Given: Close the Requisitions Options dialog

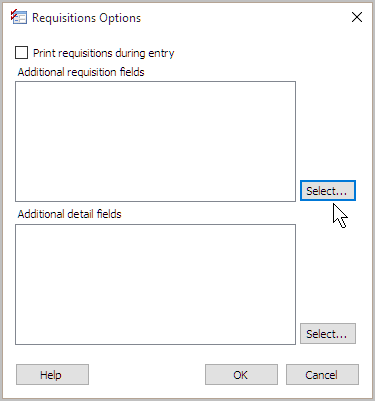Looking at the screenshot, I should tap(357, 17).
